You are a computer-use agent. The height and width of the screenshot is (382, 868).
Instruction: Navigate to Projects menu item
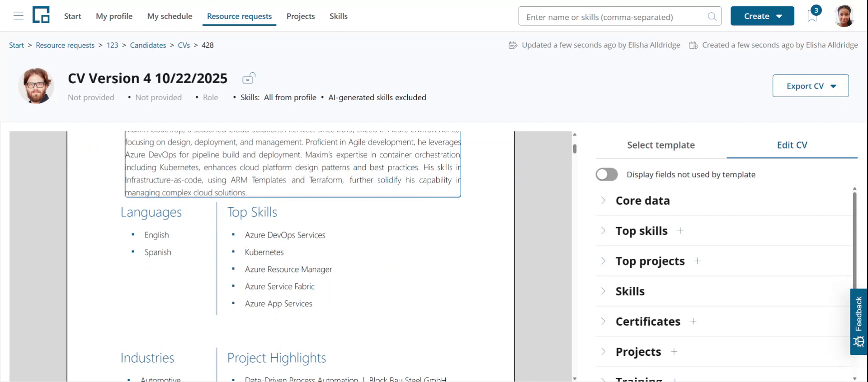point(301,16)
